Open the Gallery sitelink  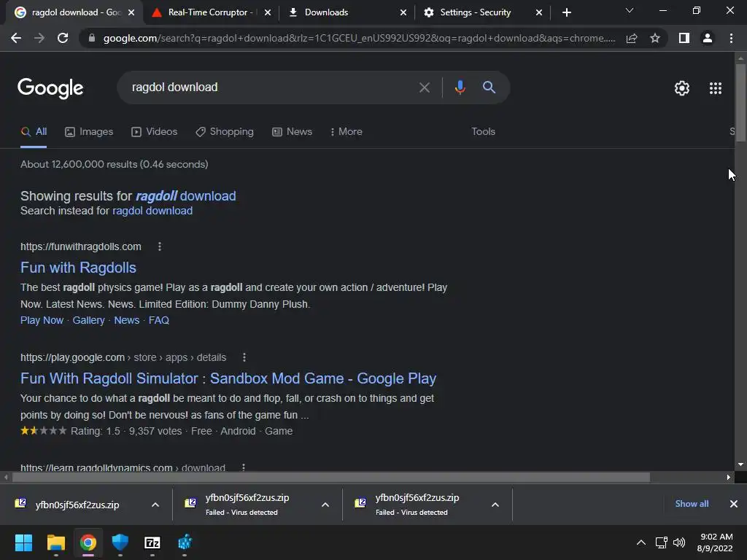click(88, 321)
